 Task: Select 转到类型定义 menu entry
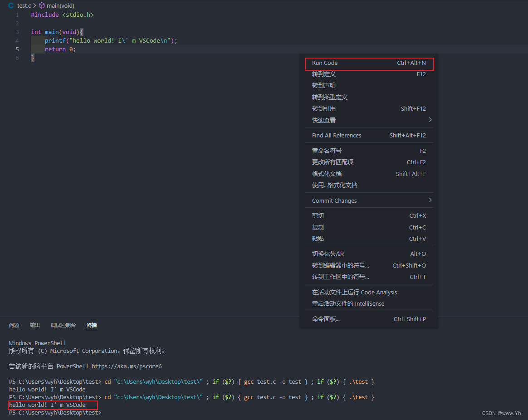point(369,98)
